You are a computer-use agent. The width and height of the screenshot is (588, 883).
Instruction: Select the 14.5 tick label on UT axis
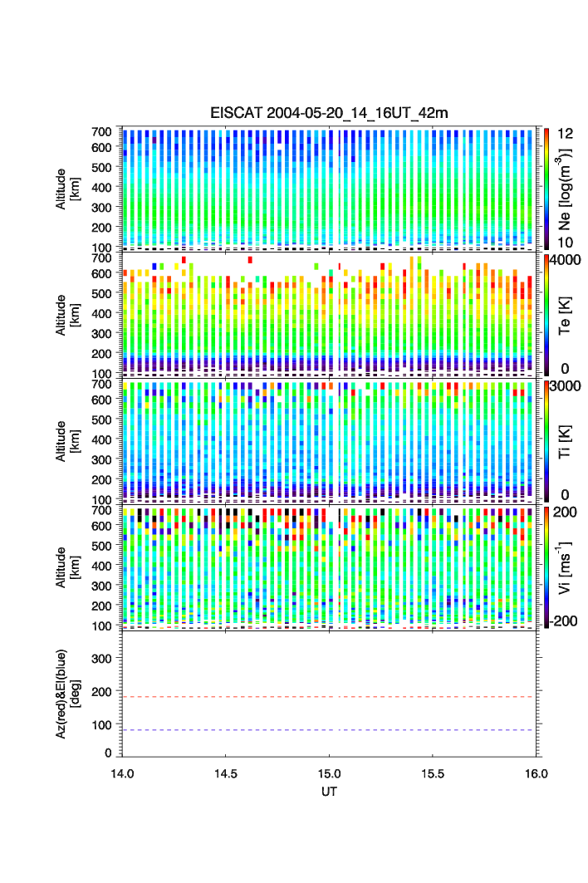(226, 773)
